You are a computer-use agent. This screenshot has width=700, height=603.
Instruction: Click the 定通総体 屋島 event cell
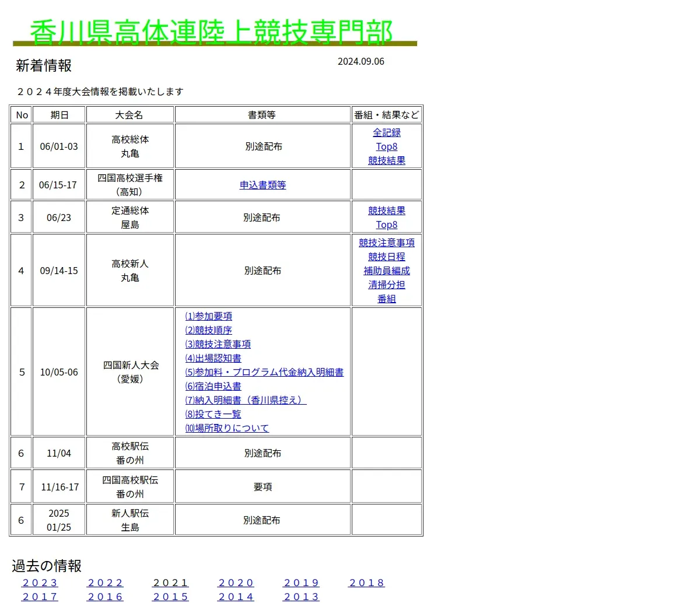[x=130, y=218]
